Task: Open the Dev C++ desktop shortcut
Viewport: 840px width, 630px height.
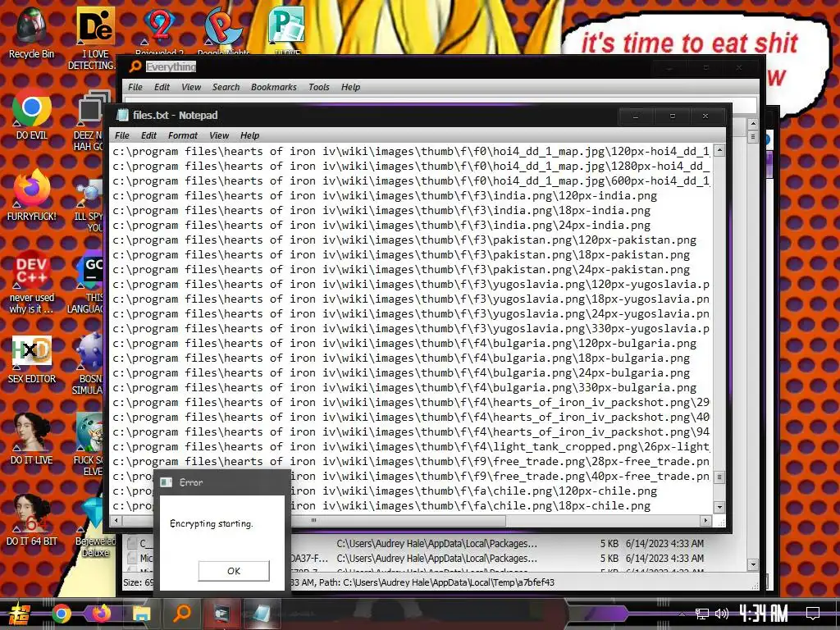Action: tap(31, 282)
